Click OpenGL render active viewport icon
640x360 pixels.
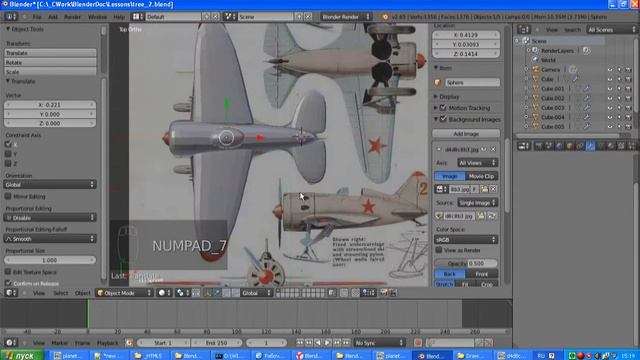[383, 293]
